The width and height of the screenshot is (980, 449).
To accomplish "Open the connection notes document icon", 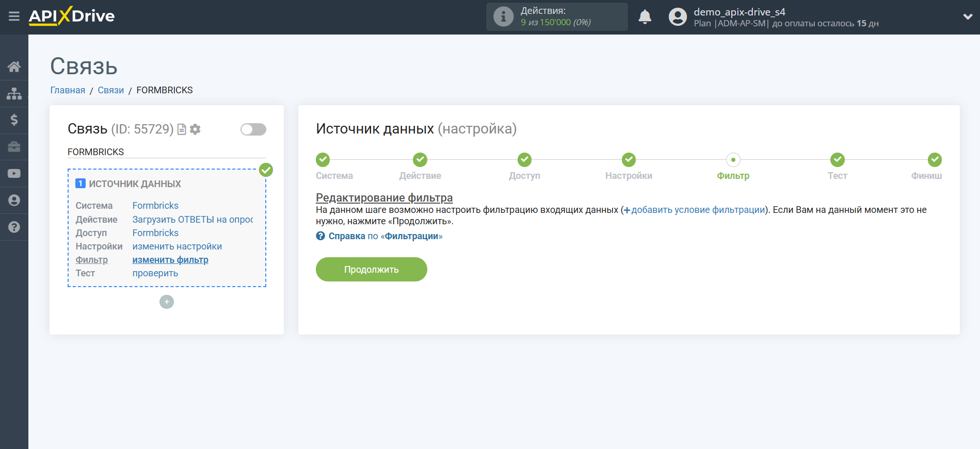I will (182, 129).
